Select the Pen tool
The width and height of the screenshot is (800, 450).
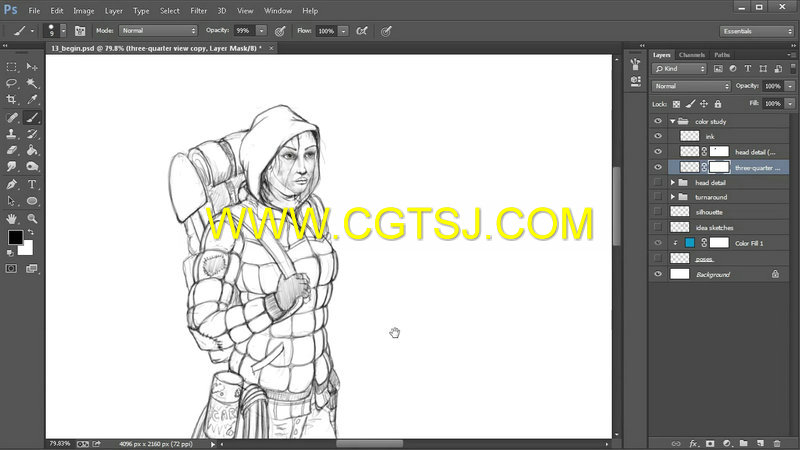11,185
